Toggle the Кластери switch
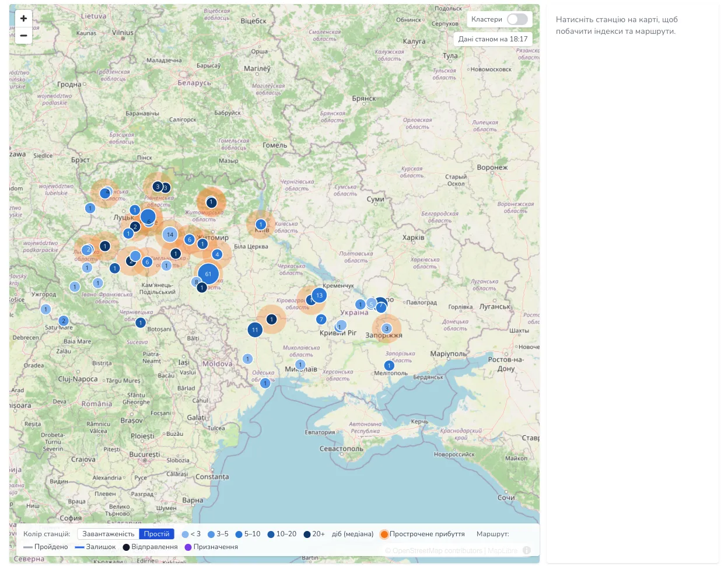The width and height of the screenshot is (728, 566). (x=517, y=19)
